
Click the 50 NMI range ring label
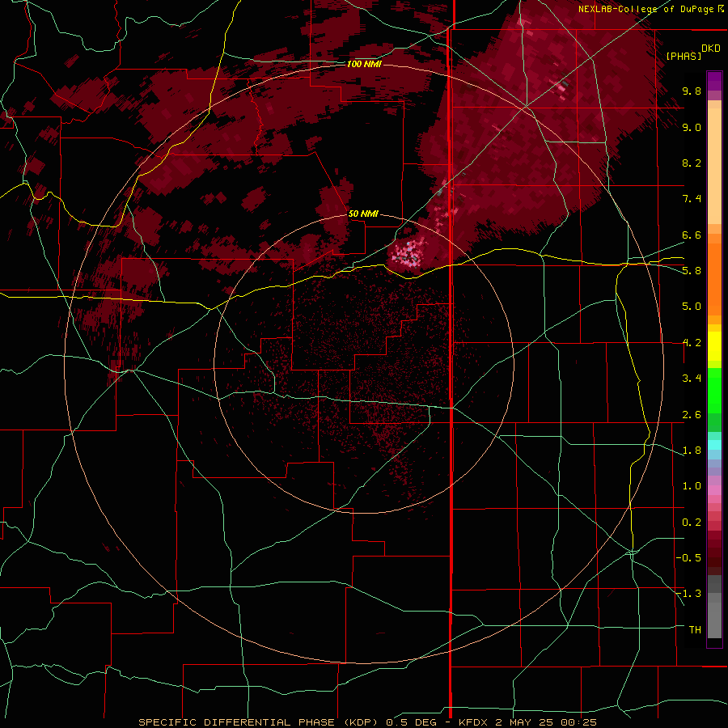[363, 214]
